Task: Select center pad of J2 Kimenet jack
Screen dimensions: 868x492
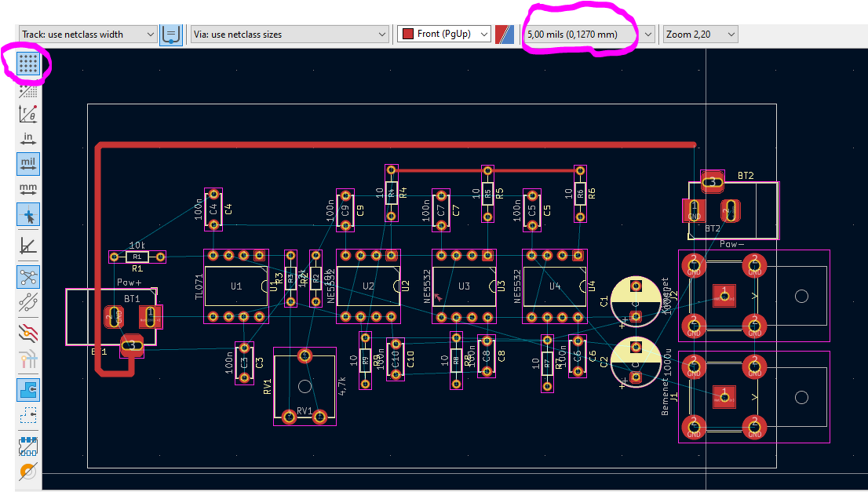Action: click(724, 296)
